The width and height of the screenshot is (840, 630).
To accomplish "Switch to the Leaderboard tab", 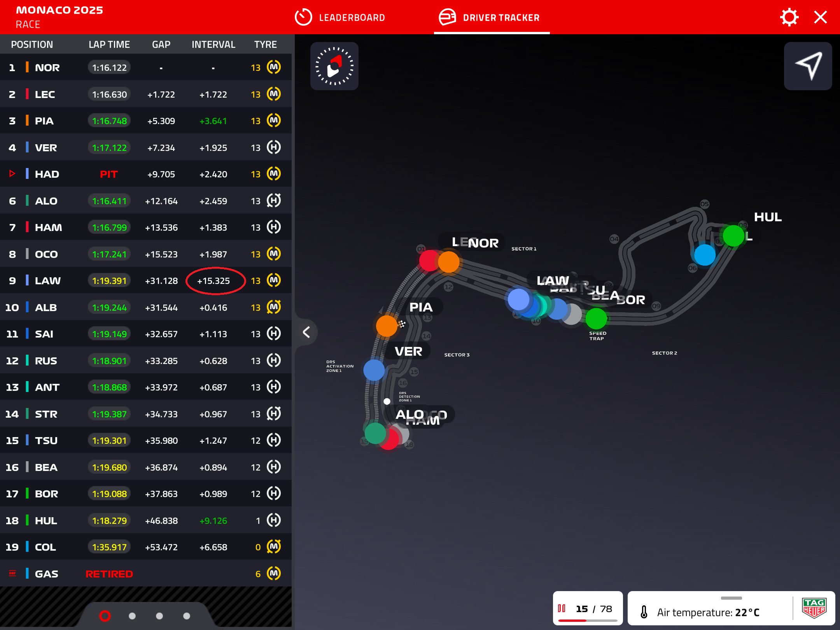I will click(x=339, y=17).
